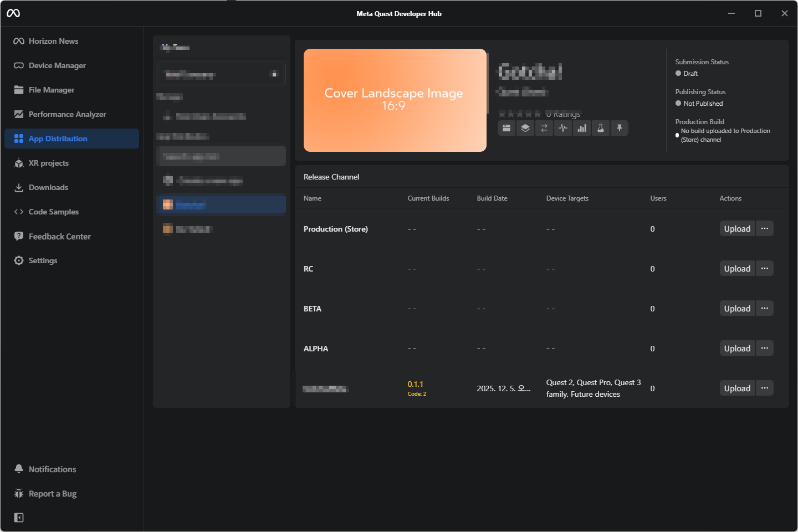This screenshot has width=798, height=532.
Task: Open Downloads via its download arrow icon
Action: 19,187
